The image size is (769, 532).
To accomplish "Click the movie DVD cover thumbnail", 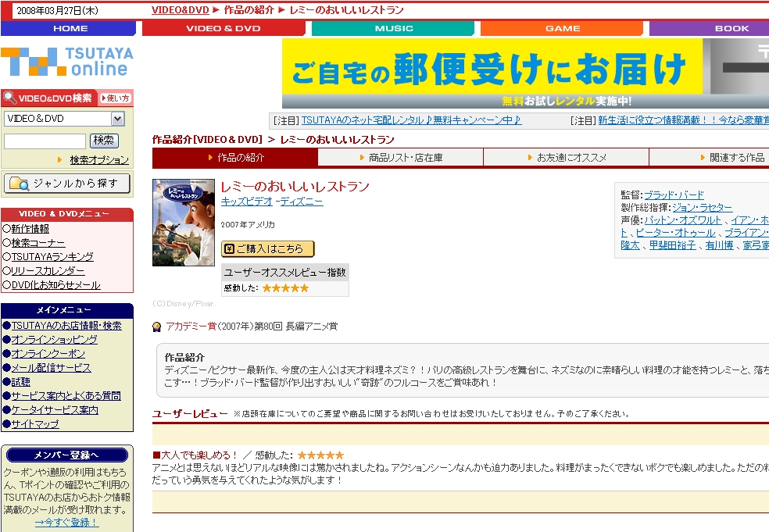I will (184, 223).
